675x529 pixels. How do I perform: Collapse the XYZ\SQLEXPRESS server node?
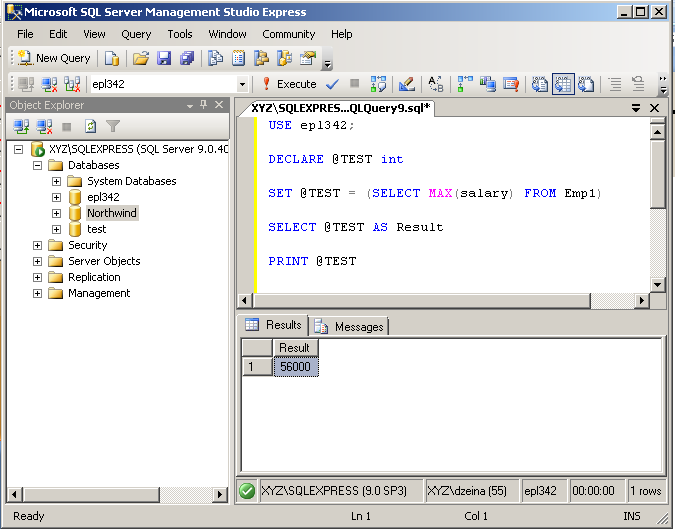(19, 149)
